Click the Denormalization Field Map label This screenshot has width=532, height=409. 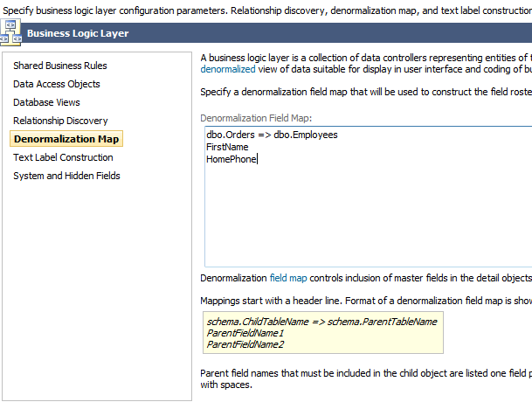coord(256,118)
